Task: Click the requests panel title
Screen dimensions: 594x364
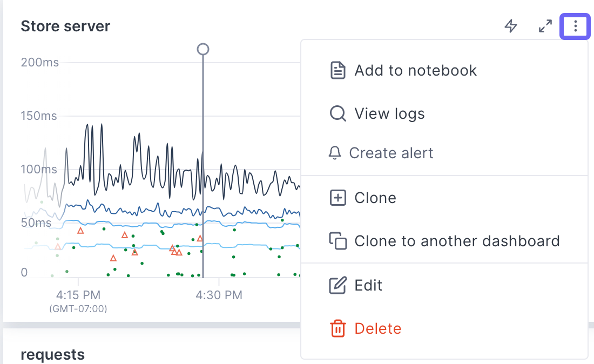Action: (52, 354)
